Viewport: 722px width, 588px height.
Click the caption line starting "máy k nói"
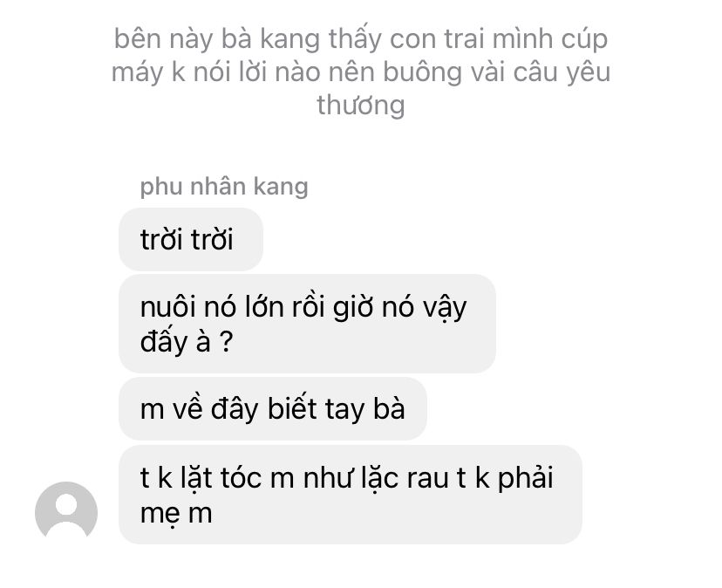point(361,72)
